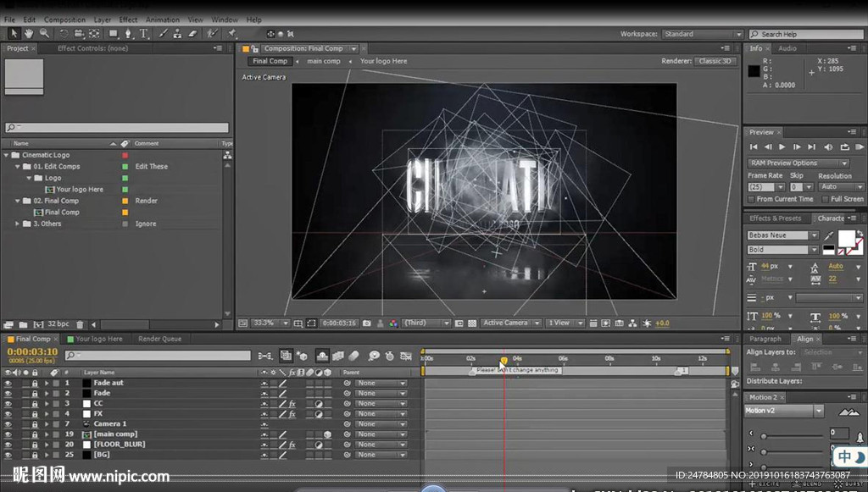Open magnification 33.3% dropdown
868x492 pixels.
point(270,323)
